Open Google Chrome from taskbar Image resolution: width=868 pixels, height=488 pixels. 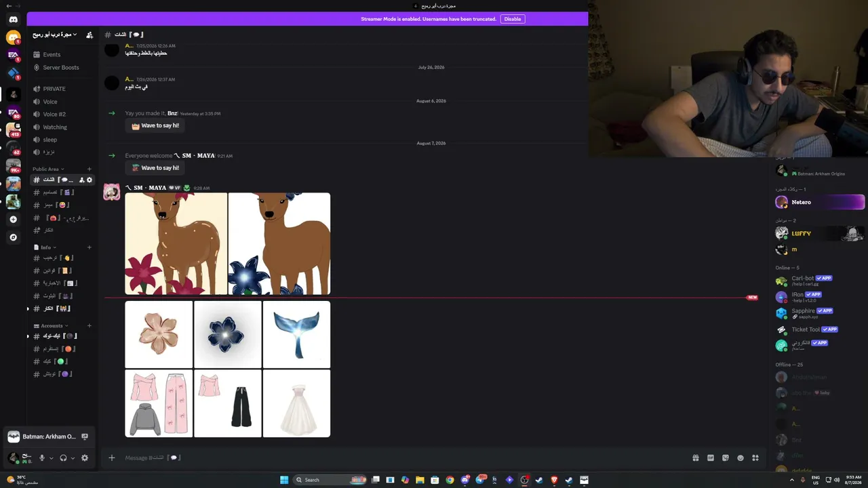coord(450,480)
